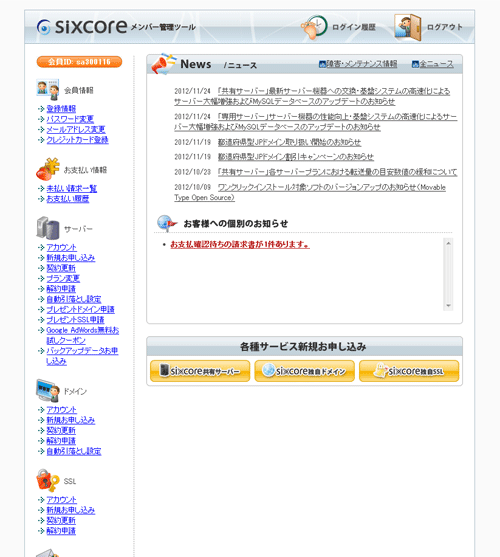Click the small icon before 障害・メンテナンス情報
The image size is (500, 557).
pyautogui.click(x=322, y=64)
